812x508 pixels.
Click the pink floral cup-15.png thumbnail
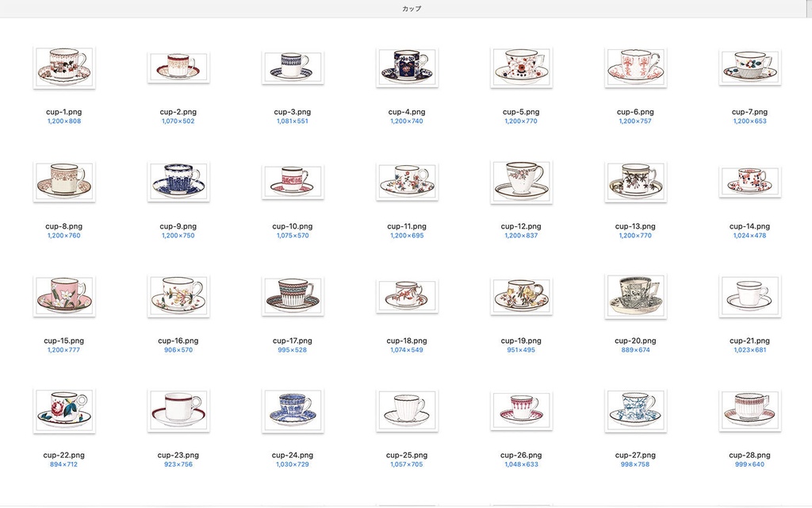(64, 296)
